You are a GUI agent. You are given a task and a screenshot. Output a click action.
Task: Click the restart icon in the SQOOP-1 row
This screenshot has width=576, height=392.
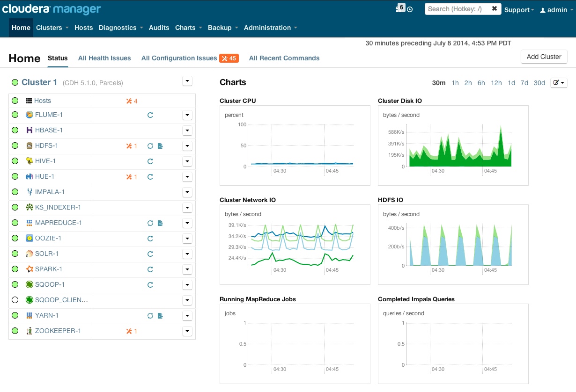(150, 285)
